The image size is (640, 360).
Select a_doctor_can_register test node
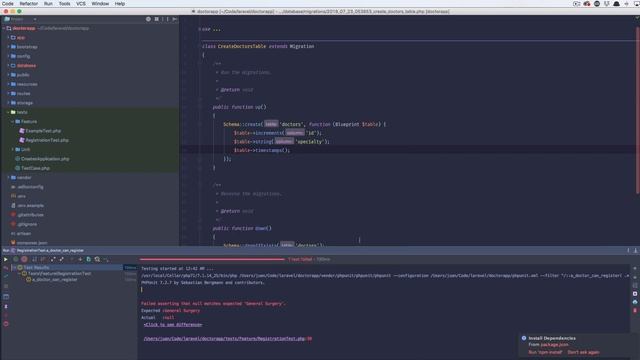point(54,280)
